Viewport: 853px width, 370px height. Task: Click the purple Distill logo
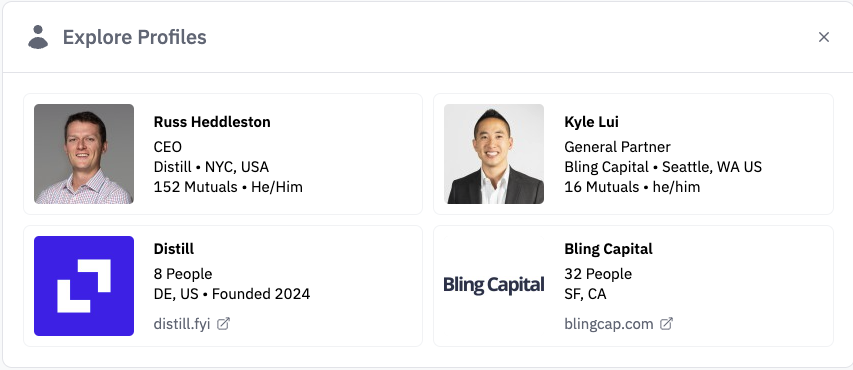pyautogui.click(x=84, y=286)
